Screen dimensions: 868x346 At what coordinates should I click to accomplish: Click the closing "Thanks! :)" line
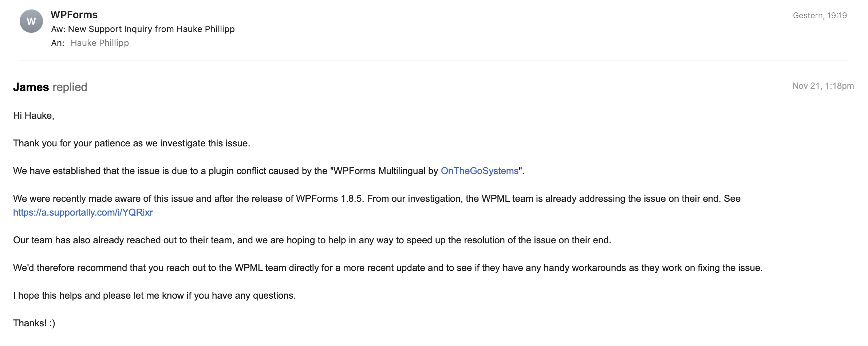[34, 323]
